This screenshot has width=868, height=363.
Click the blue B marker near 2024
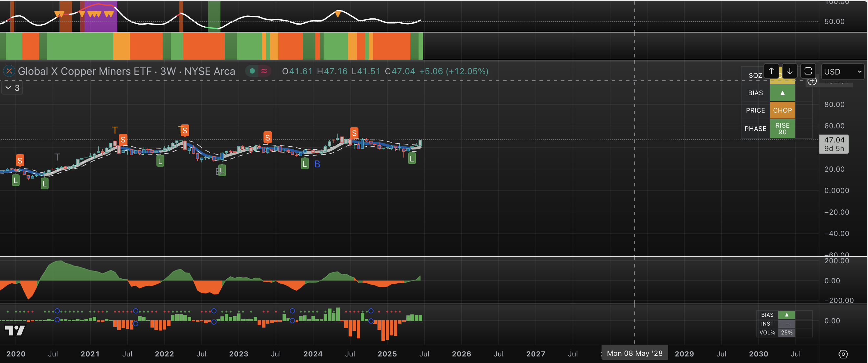[x=317, y=164]
